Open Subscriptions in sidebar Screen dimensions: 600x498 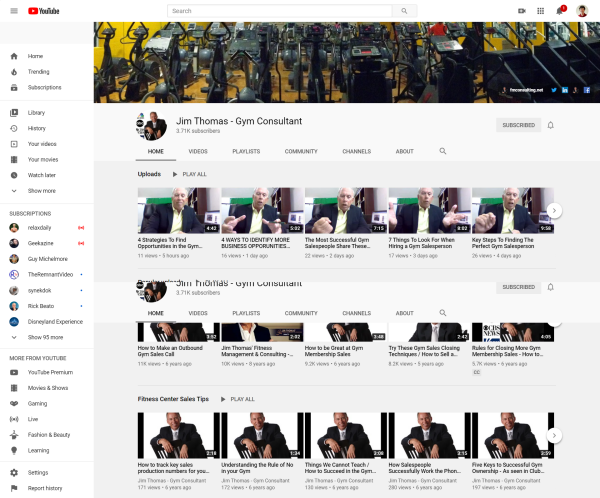[x=47, y=87]
